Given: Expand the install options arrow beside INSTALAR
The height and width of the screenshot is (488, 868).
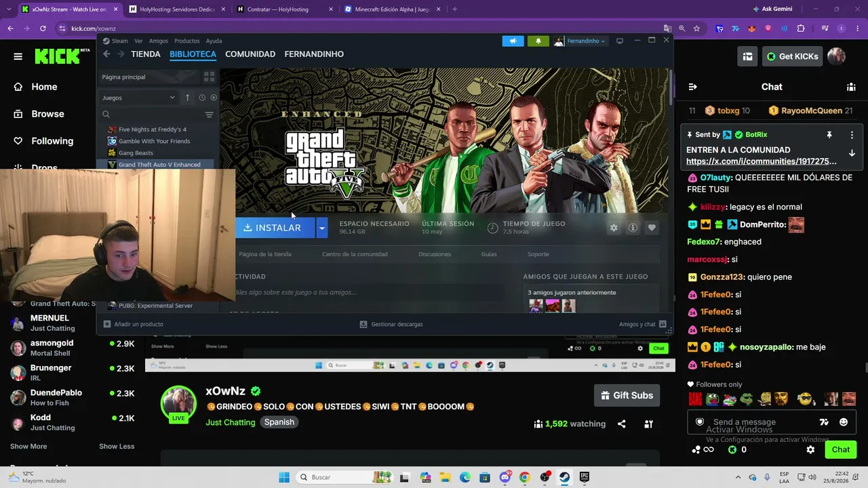Looking at the screenshot, I should [322, 228].
